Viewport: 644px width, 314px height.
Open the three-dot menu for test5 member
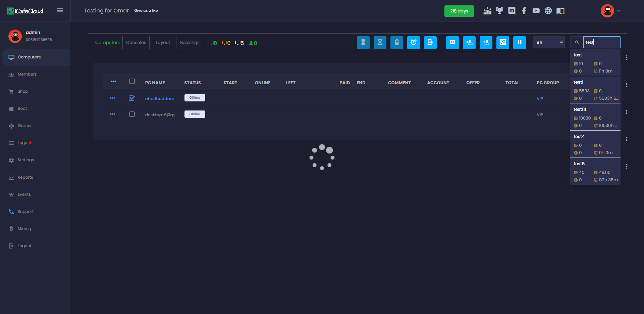click(x=627, y=167)
